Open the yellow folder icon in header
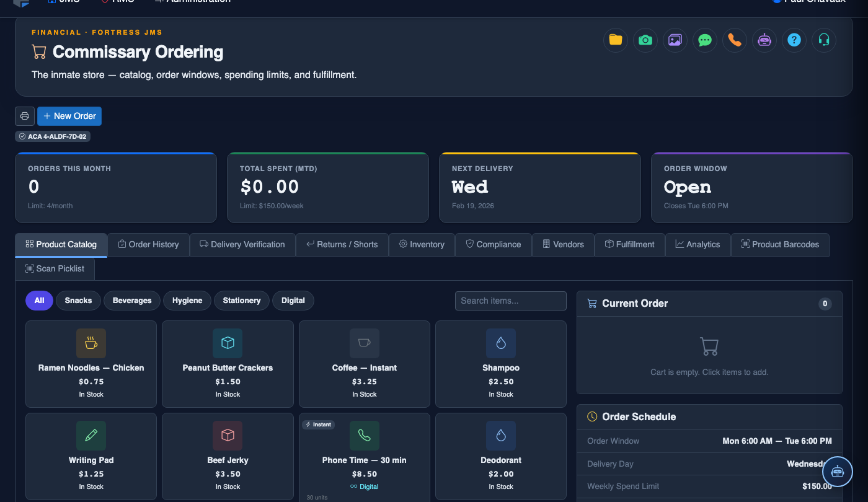868x502 pixels. tap(615, 40)
